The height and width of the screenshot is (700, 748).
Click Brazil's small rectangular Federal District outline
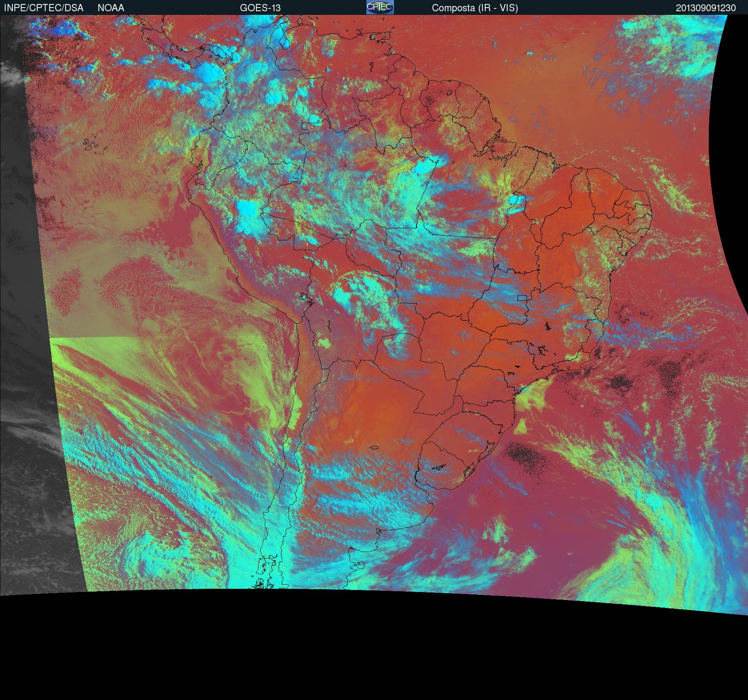[522, 298]
